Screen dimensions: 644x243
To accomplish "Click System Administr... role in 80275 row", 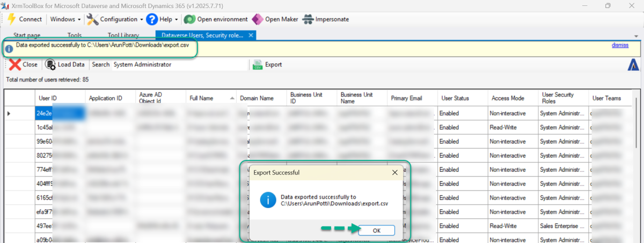I will 564,156.
